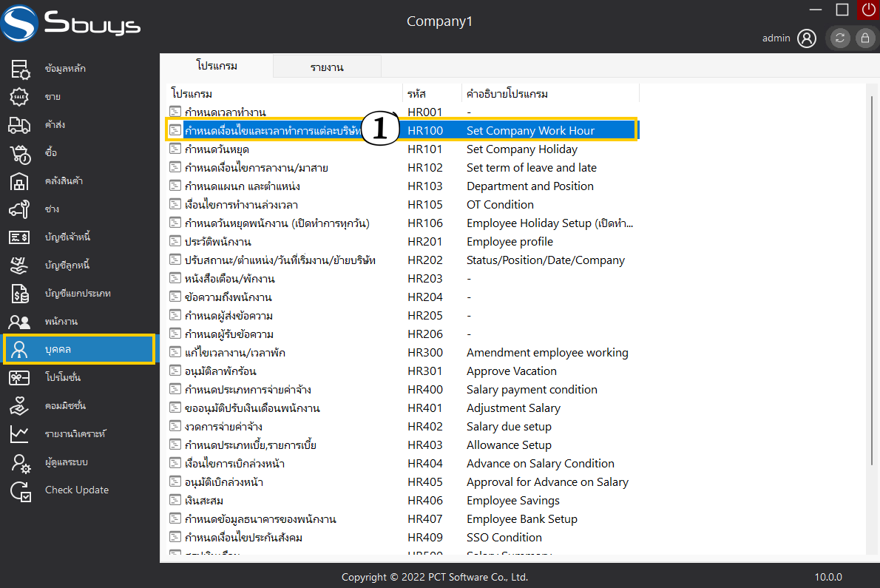Open the ผู้ดูแลระบบ admin settings icon
This screenshot has height=588, width=880.
click(19, 462)
